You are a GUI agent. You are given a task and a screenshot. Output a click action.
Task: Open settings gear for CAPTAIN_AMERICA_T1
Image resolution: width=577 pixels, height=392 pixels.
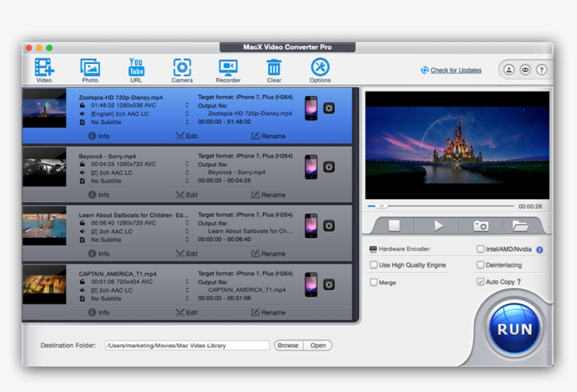click(329, 284)
